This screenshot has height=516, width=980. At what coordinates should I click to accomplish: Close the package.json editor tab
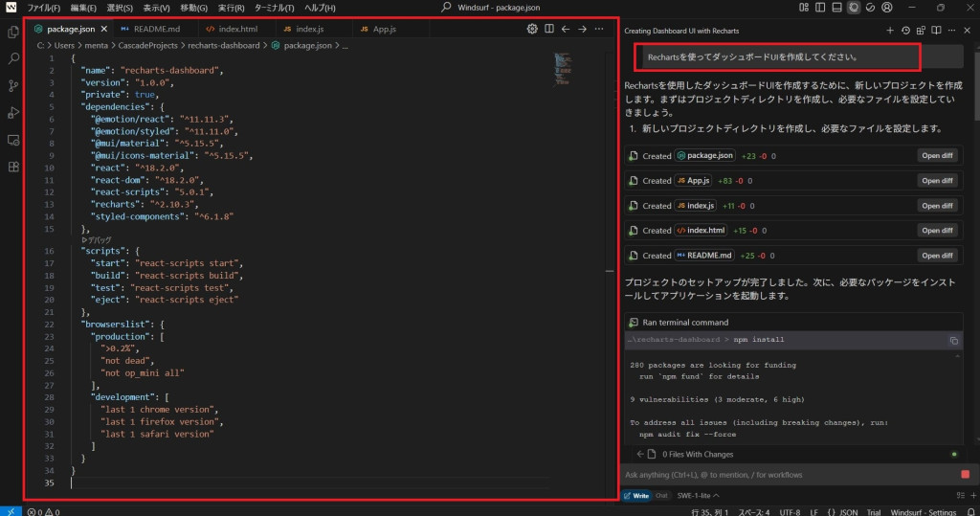(103, 29)
